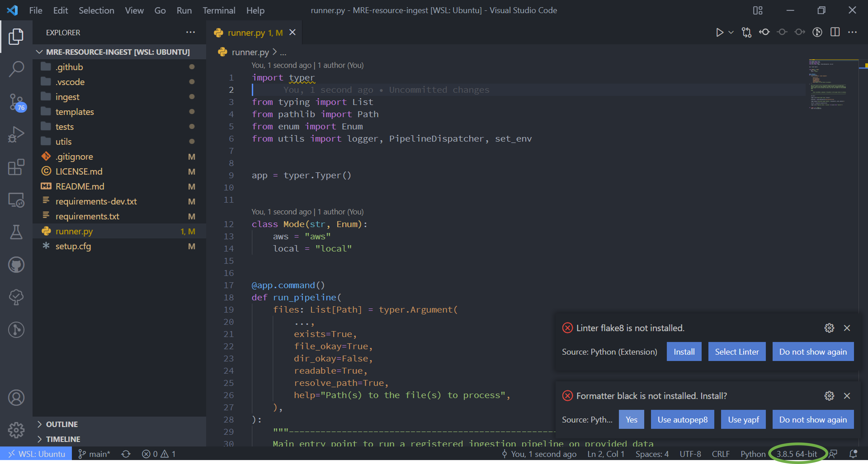Open the GitHub view icon
Image resolution: width=868 pixels, height=464 pixels.
tap(16, 265)
